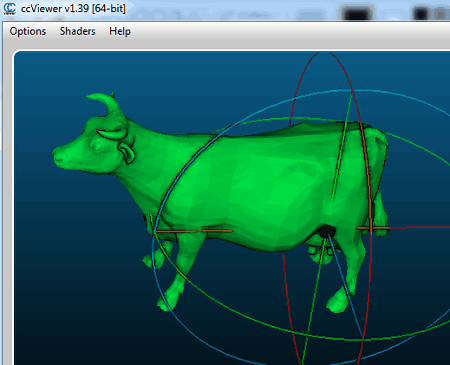Screen dimensions: 450x365
Task: Open the Help menu
Action: tap(120, 31)
